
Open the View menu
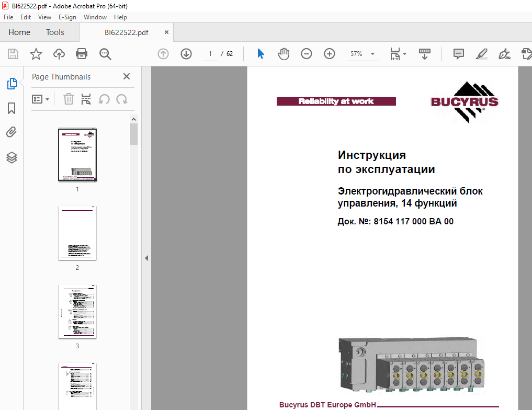[44, 17]
